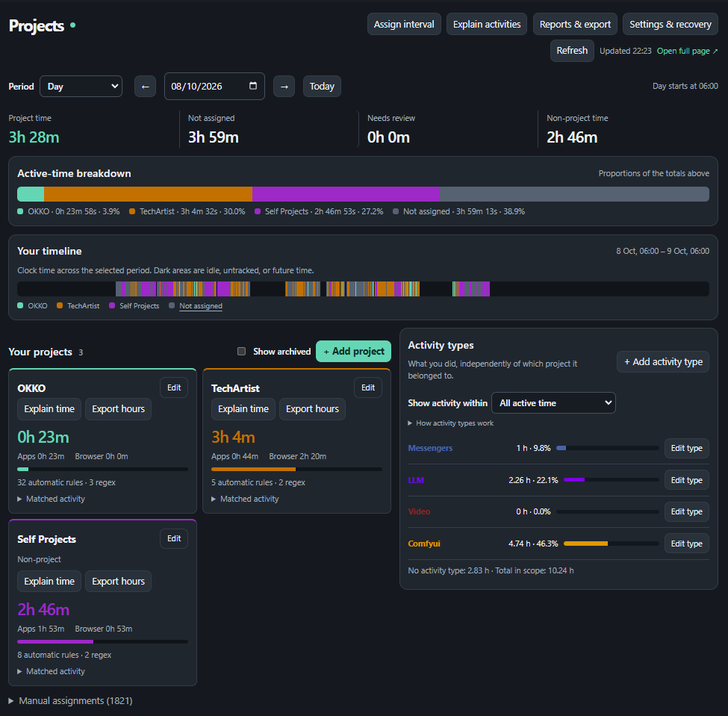The width and height of the screenshot is (728, 716).
Task: Click the orange TechArtist breakdown legend marker
Action: [x=132, y=211]
